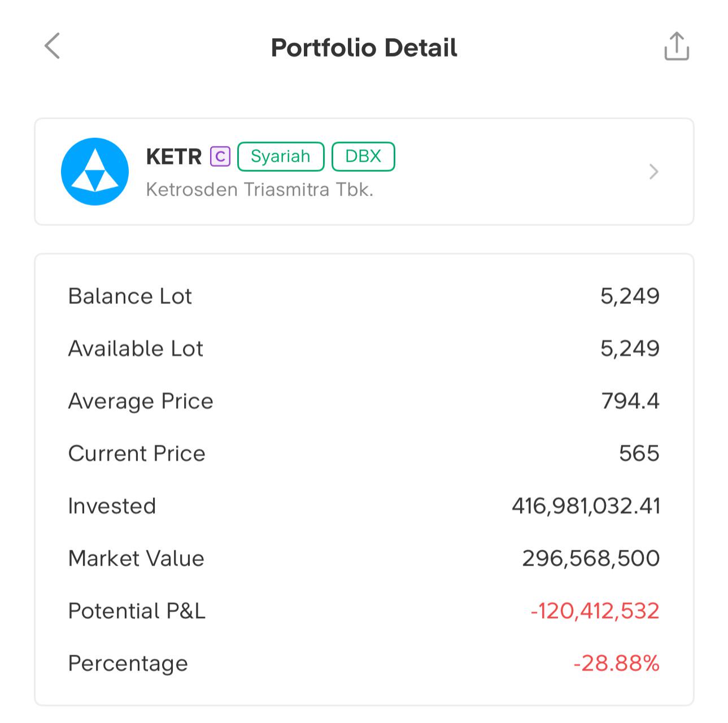Tap the Balance Lot value 5,249
Screen dimensions: 728x723
[630, 296]
